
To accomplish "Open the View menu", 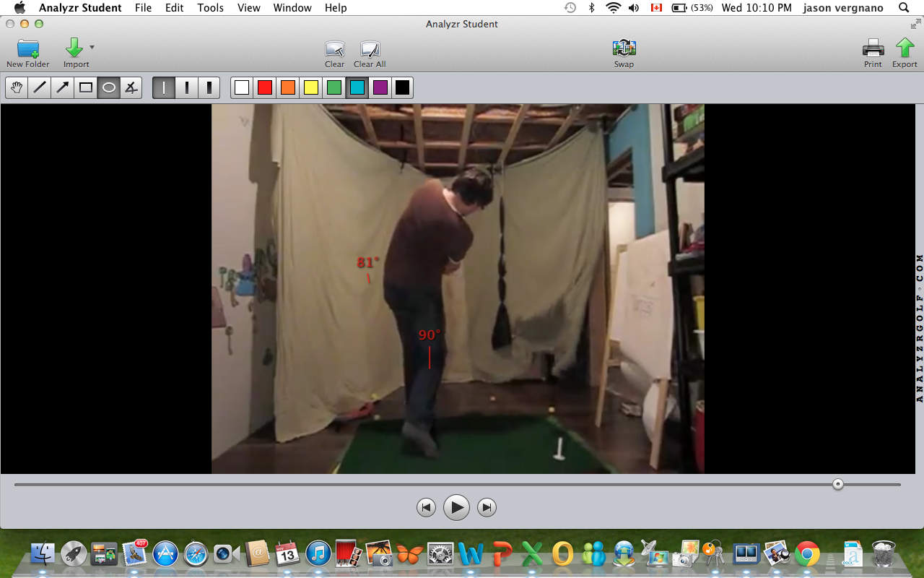I will point(248,8).
